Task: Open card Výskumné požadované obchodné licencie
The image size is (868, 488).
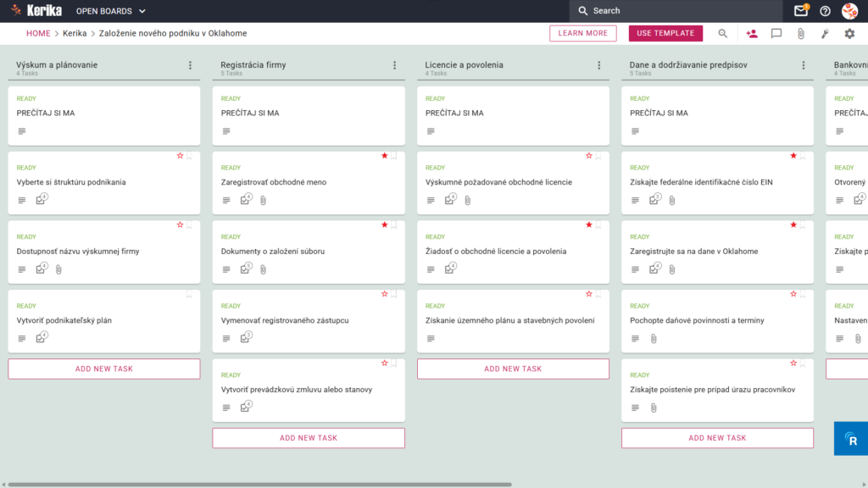Action: (513, 183)
